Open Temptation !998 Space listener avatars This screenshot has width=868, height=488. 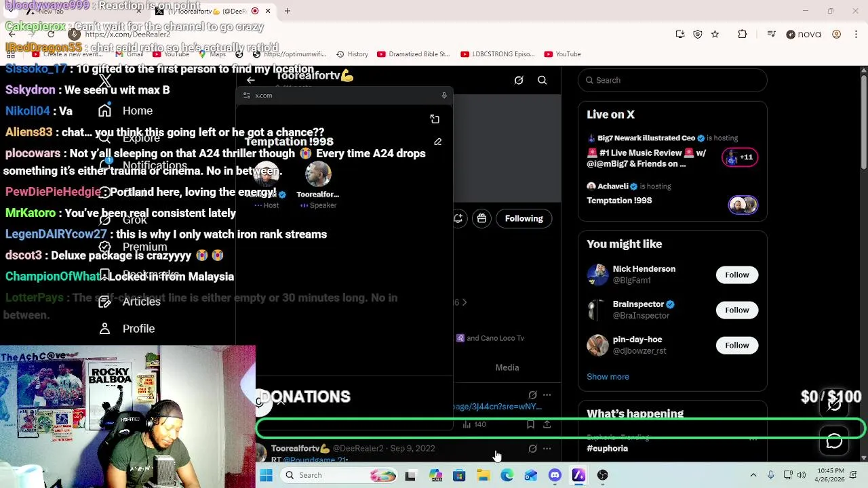coord(743,205)
